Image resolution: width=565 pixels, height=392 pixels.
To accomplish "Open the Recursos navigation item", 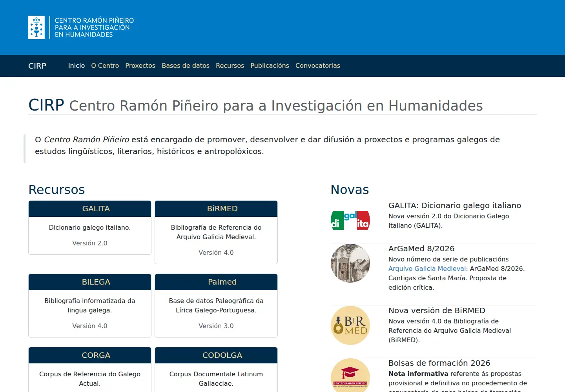I will point(230,66).
